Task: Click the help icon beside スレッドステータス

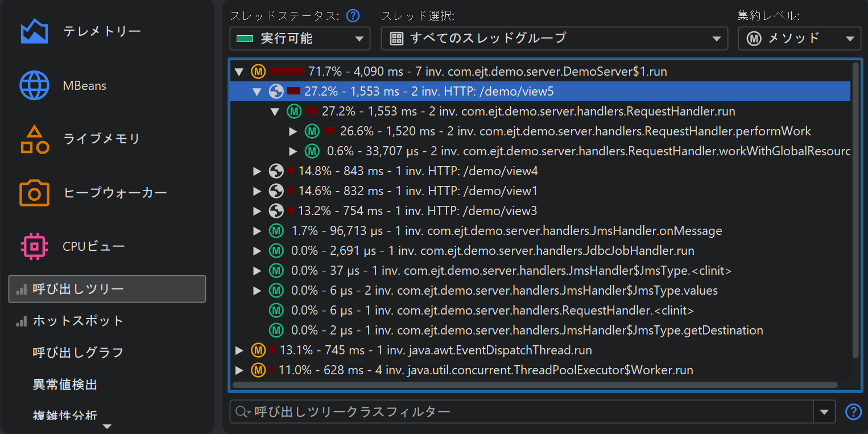Action: (x=353, y=15)
